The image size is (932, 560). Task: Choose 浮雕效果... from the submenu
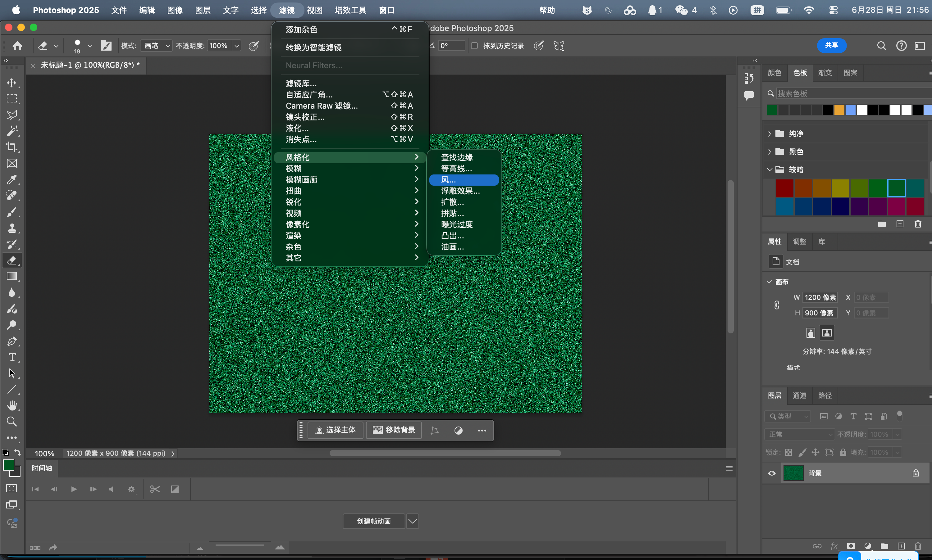pos(464,191)
